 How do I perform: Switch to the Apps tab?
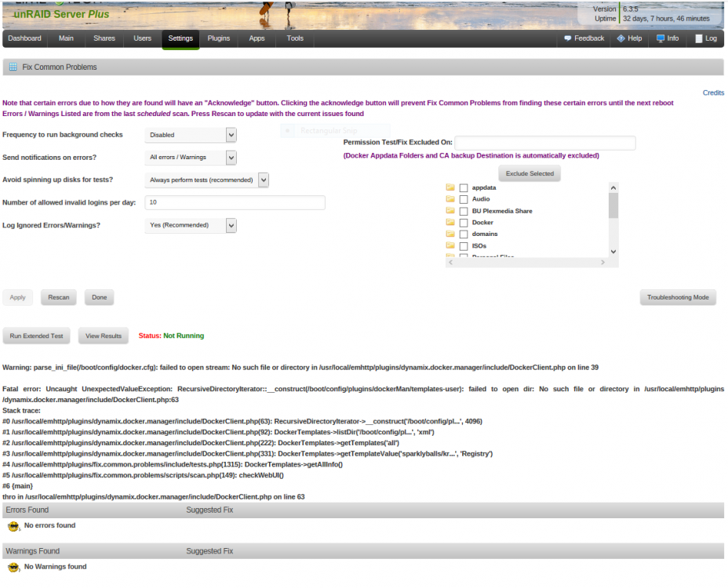(x=257, y=38)
